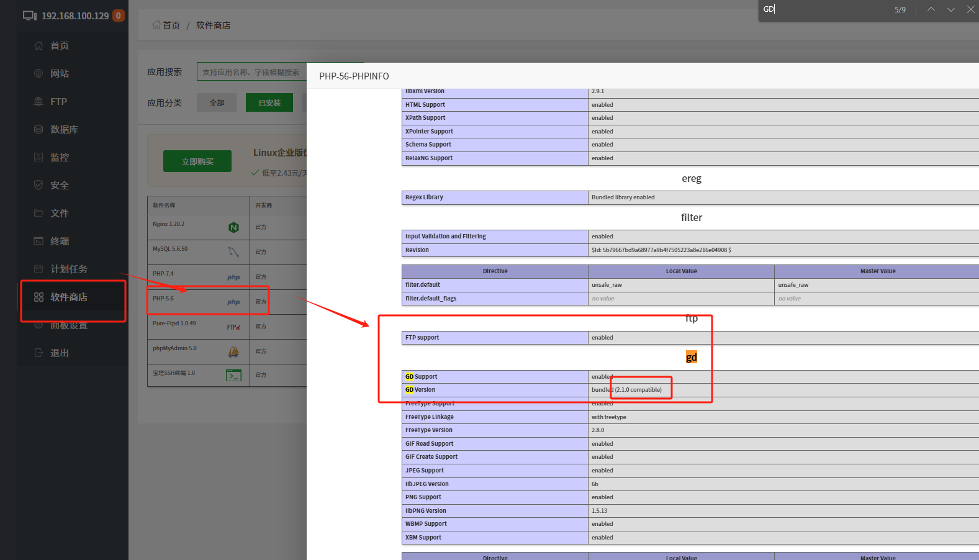The height and width of the screenshot is (560, 979).
Task: Select 软件商店 in the sidebar
Action: click(68, 297)
